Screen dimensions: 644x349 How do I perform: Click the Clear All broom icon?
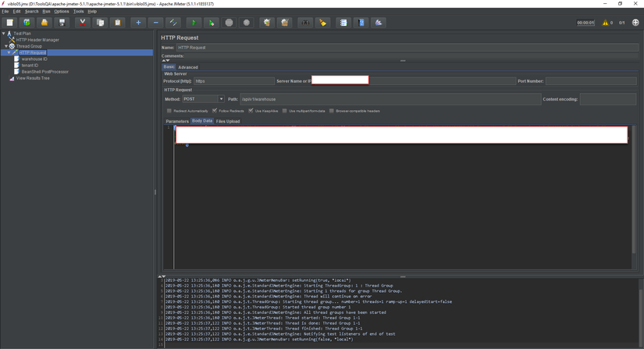tap(285, 23)
